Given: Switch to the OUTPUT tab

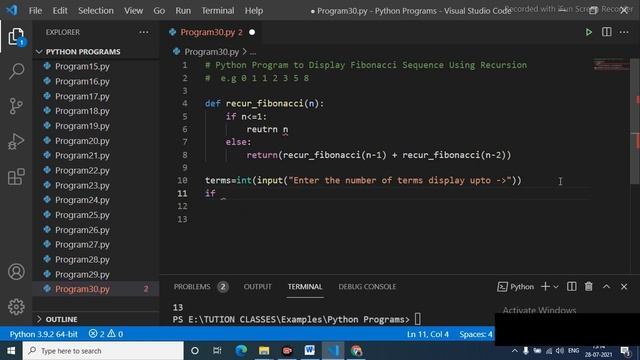Looking at the screenshot, I should point(258,287).
